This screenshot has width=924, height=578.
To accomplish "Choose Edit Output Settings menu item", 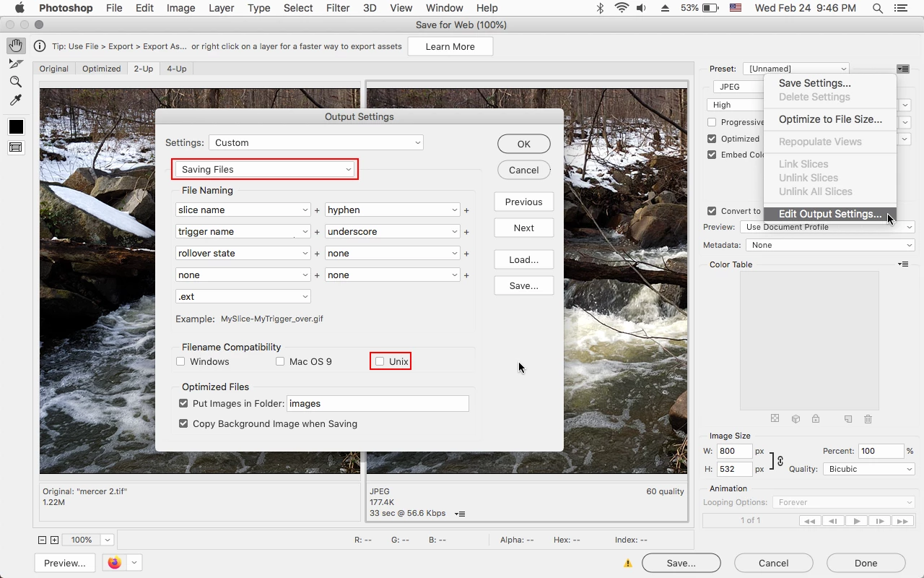I will (x=830, y=214).
